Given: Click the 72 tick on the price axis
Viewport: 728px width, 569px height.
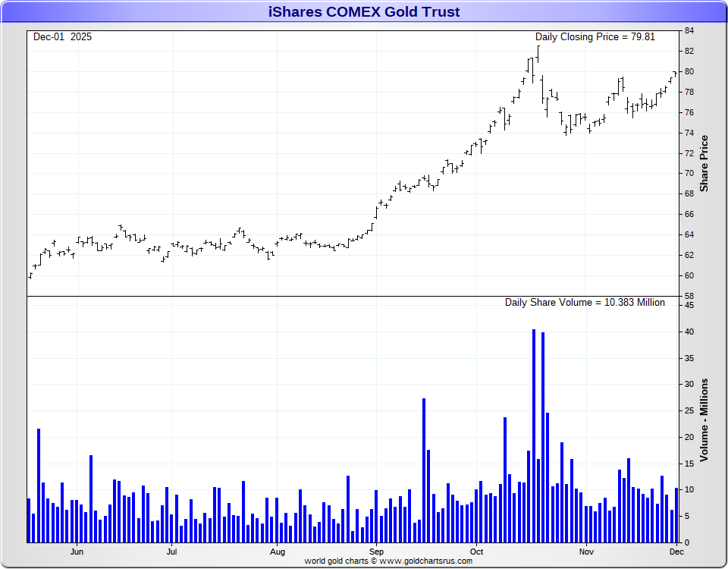Looking at the screenshot, I should pos(689,153).
